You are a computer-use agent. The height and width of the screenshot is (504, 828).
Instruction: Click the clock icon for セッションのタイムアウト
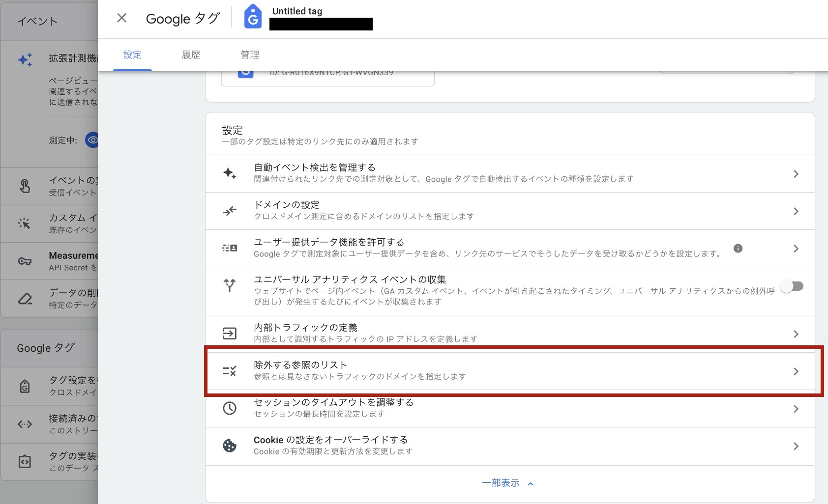pyautogui.click(x=230, y=408)
